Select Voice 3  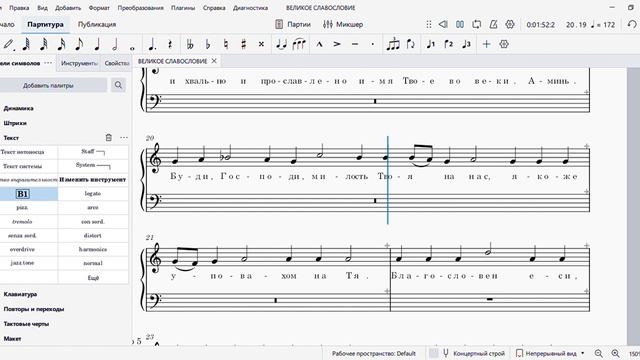coord(466,44)
